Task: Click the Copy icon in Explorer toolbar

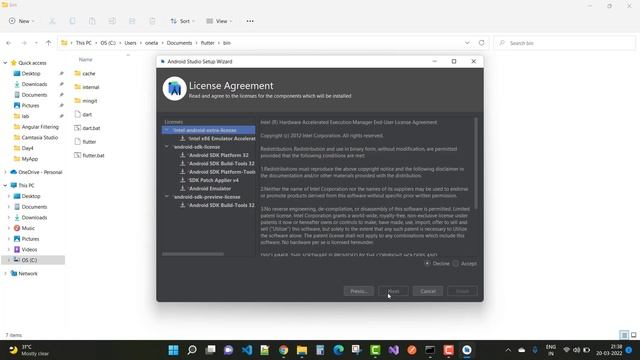Action: (x=72, y=21)
